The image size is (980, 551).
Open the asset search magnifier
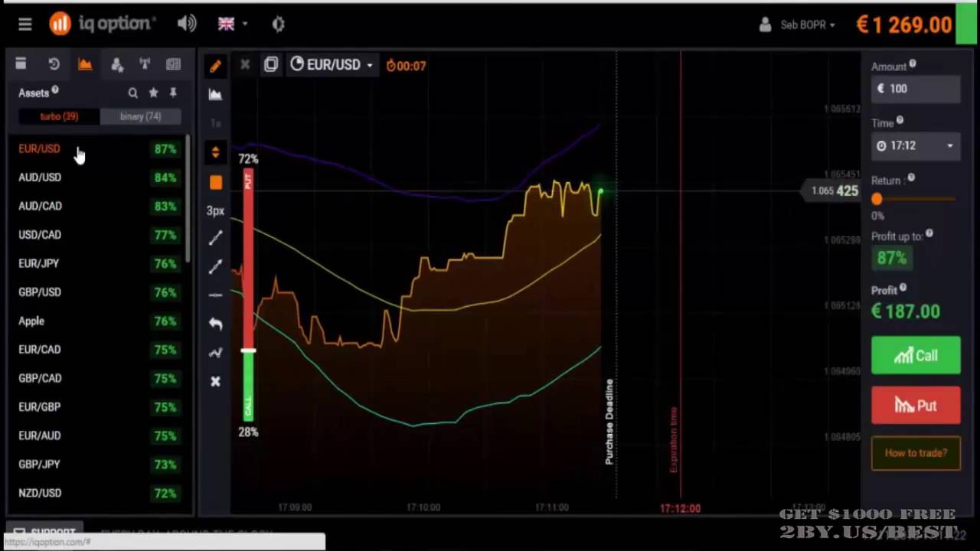133,93
